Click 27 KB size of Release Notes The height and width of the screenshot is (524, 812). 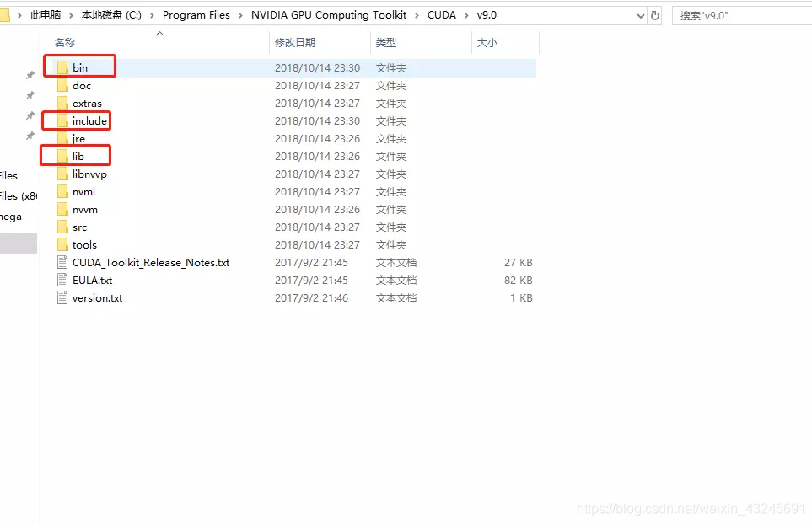519,262
